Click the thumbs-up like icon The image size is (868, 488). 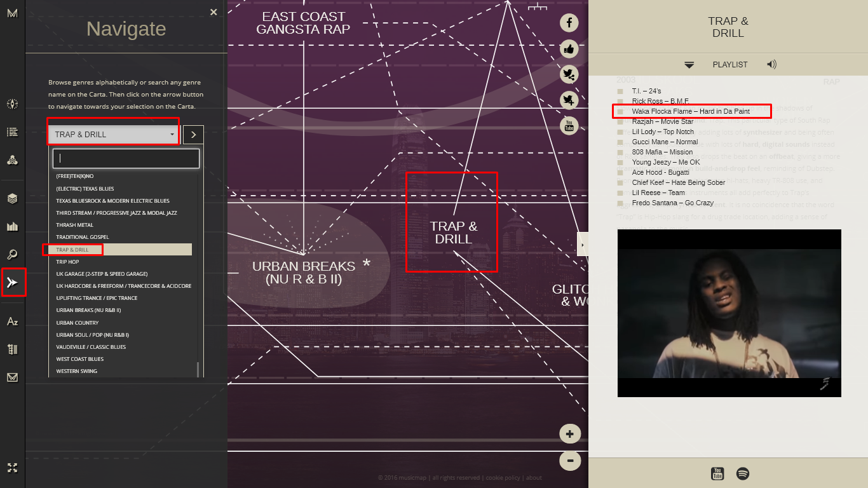pyautogui.click(x=569, y=49)
